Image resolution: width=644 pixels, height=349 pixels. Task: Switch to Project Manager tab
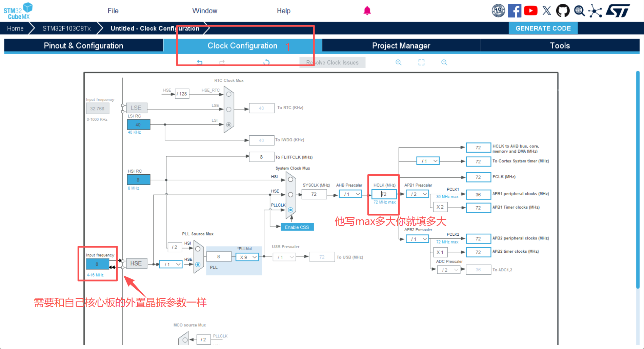tap(401, 46)
